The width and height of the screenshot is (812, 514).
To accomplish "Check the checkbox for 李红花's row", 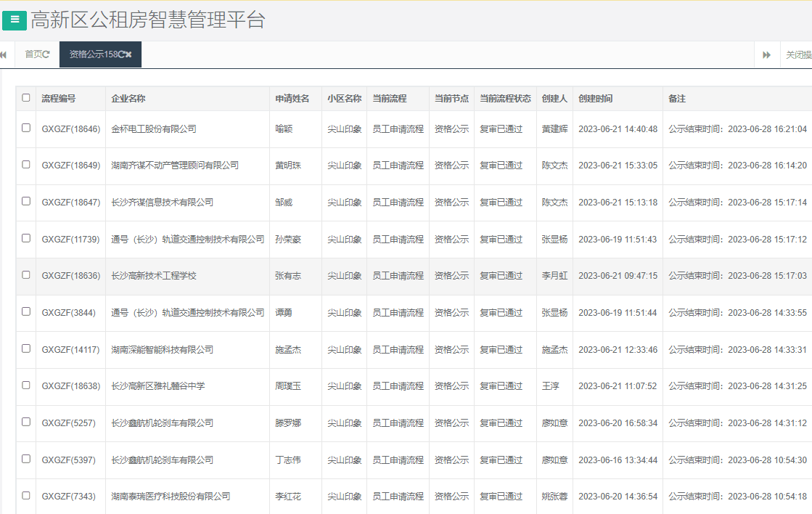I will click(26, 496).
